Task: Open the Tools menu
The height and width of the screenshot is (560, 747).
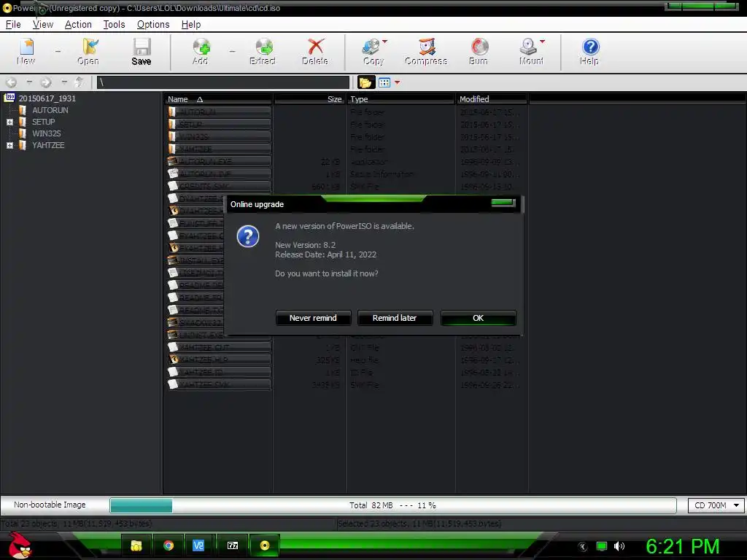Action: pos(114,24)
